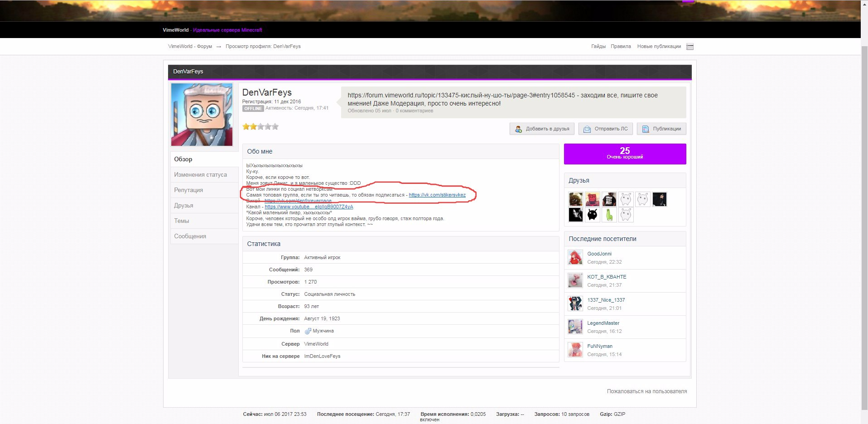The image size is (868, 424).
Task: Click ImDenLoveFeys server nickname
Action: (x=322, y=356)
